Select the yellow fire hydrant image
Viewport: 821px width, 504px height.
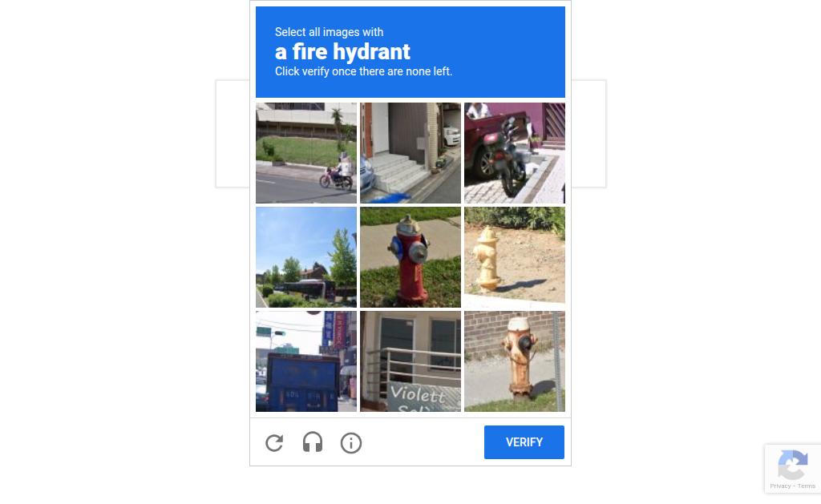pos(515,257)
